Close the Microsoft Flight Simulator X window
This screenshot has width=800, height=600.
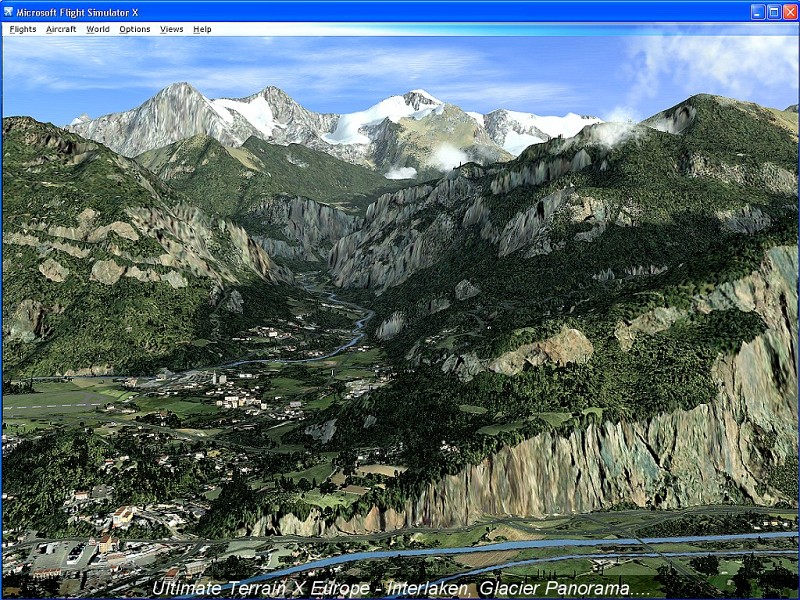coord(789,11)
